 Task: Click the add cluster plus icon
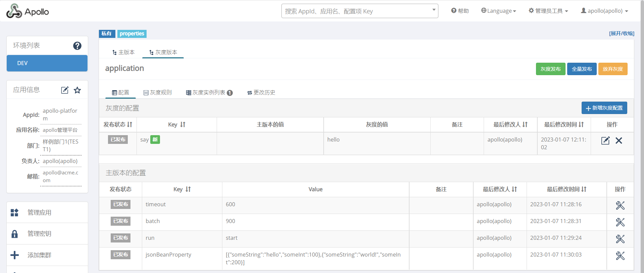point(14,255)
